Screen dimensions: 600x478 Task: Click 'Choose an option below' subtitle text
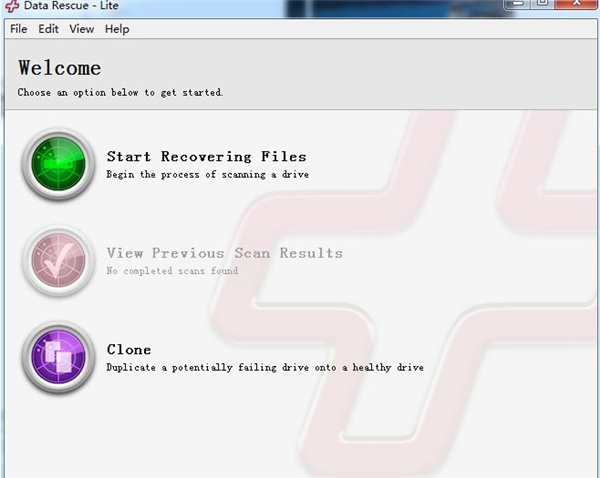coord(120,92)
